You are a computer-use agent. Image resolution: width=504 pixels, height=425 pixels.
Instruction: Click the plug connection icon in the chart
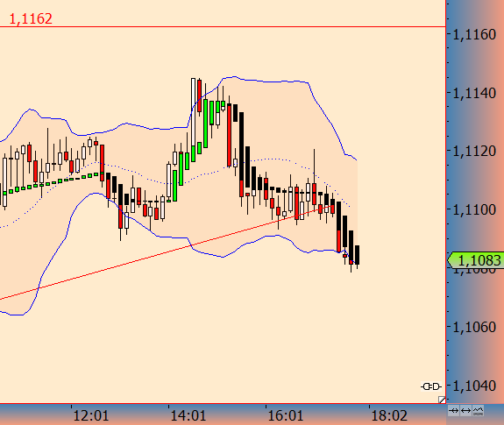pos(431,386)
